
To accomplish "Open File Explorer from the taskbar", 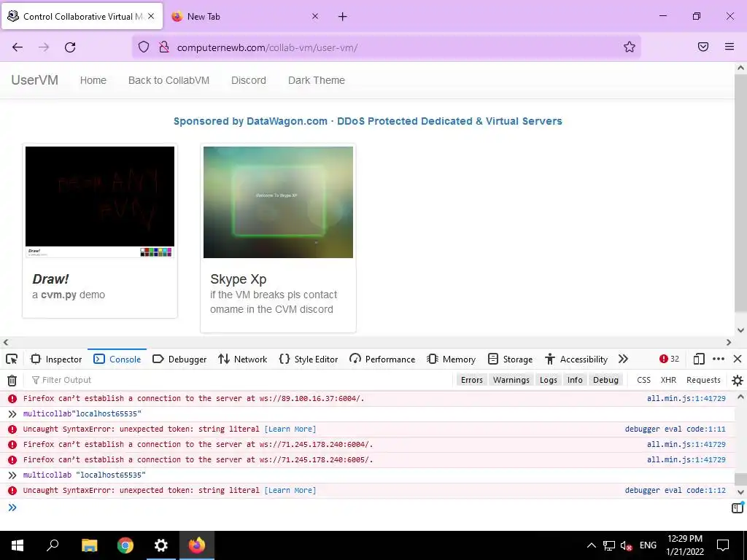I will point(89,545).
